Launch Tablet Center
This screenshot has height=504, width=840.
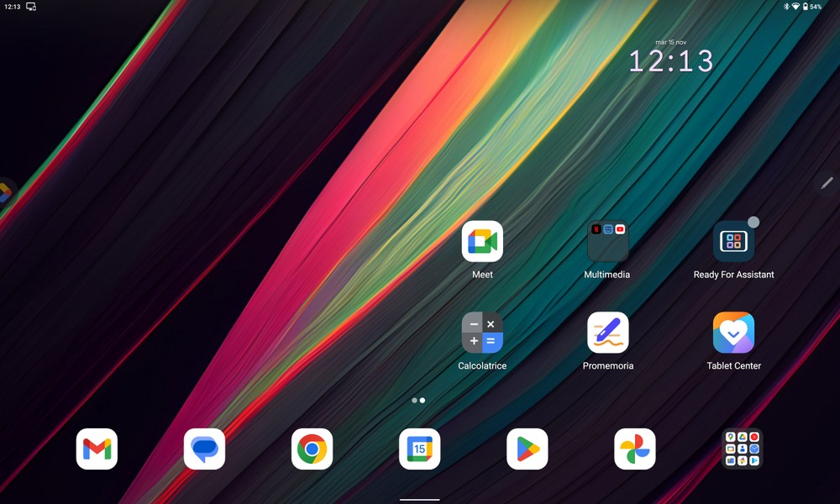pos(733,332)
